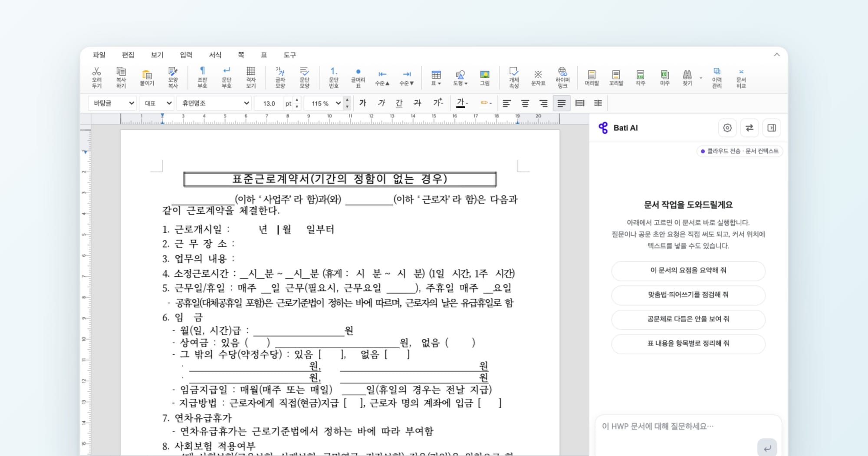This screenshot has height=456, width=868.
Task: Toggle justified paragraph alignment
Action: coord(562,103)
